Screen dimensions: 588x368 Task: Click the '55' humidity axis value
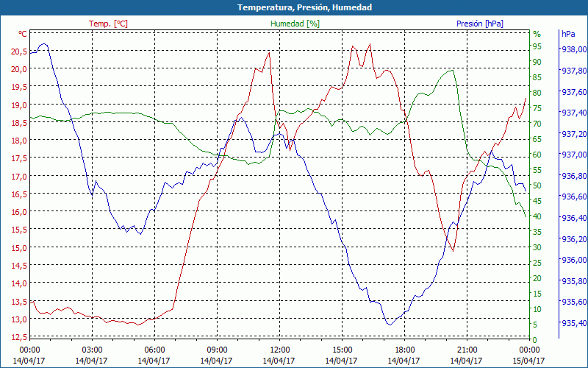click(x=537, y=170)
